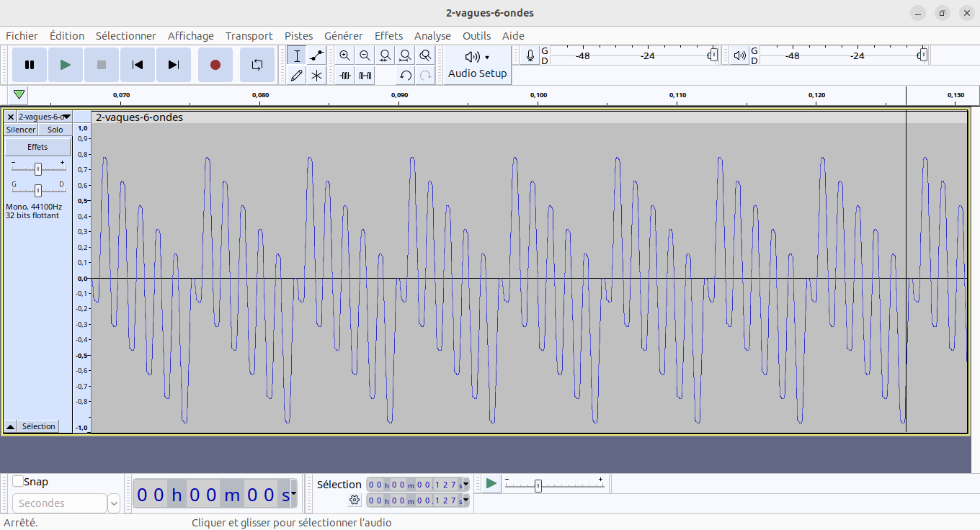Click the Zoom In magnifier icon
This screenshot has height=530, width=980.
pos(345,55)
